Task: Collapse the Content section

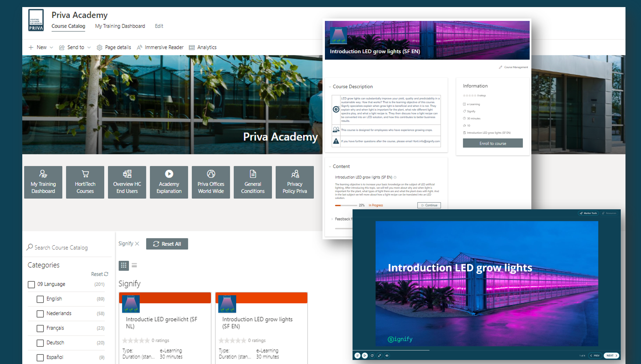Action: 330,166
